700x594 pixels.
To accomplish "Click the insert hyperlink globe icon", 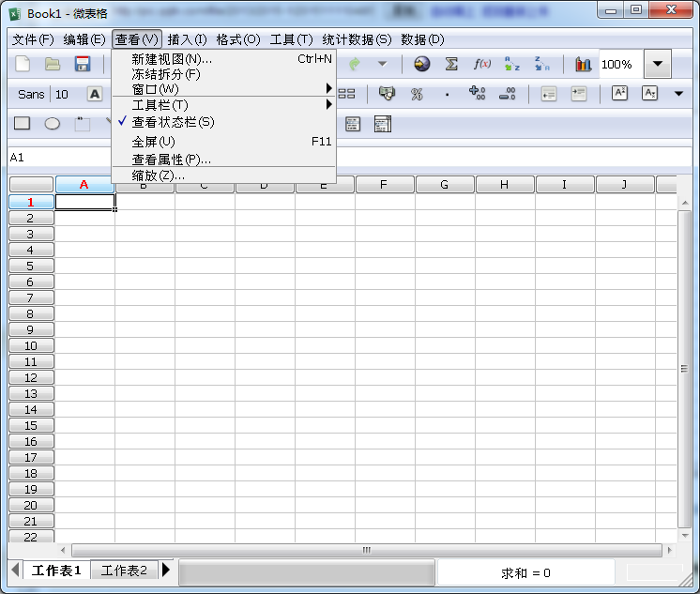I will (x=422, y=64).
